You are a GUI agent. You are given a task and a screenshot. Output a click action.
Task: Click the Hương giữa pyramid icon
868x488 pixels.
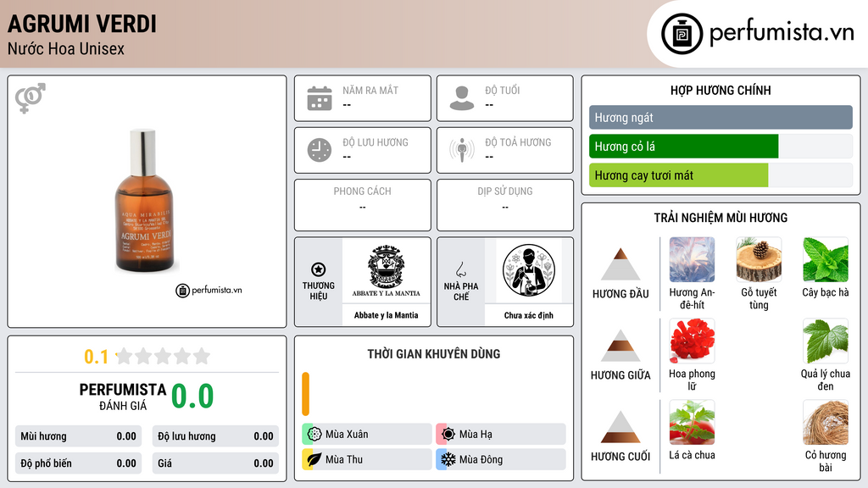coord(620,346)
